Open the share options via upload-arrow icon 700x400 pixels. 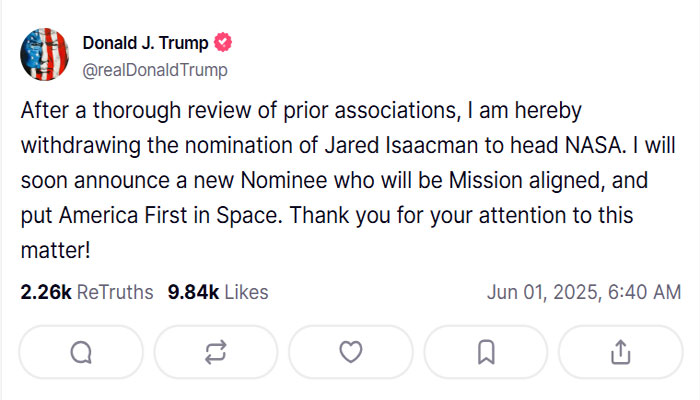point(621,352)
